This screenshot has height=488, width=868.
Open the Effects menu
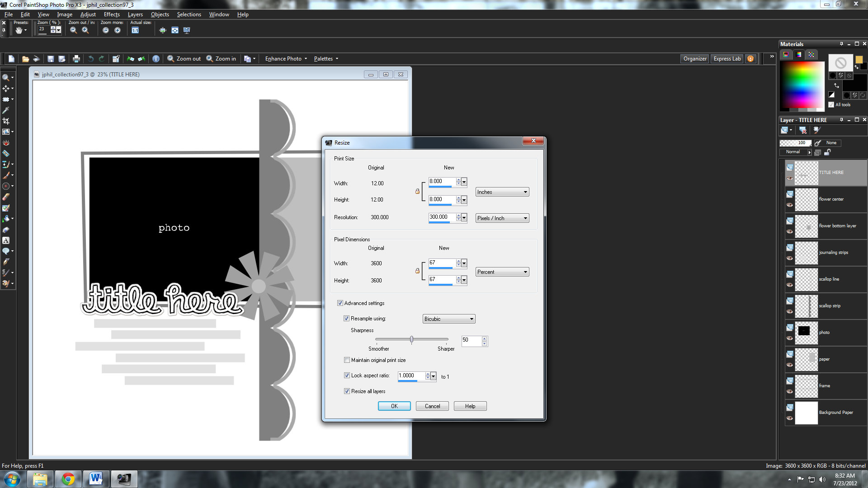tap(112, 14)
